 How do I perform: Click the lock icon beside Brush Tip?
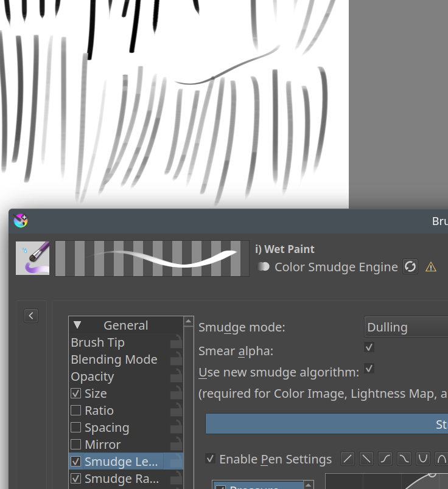[177, 342]
